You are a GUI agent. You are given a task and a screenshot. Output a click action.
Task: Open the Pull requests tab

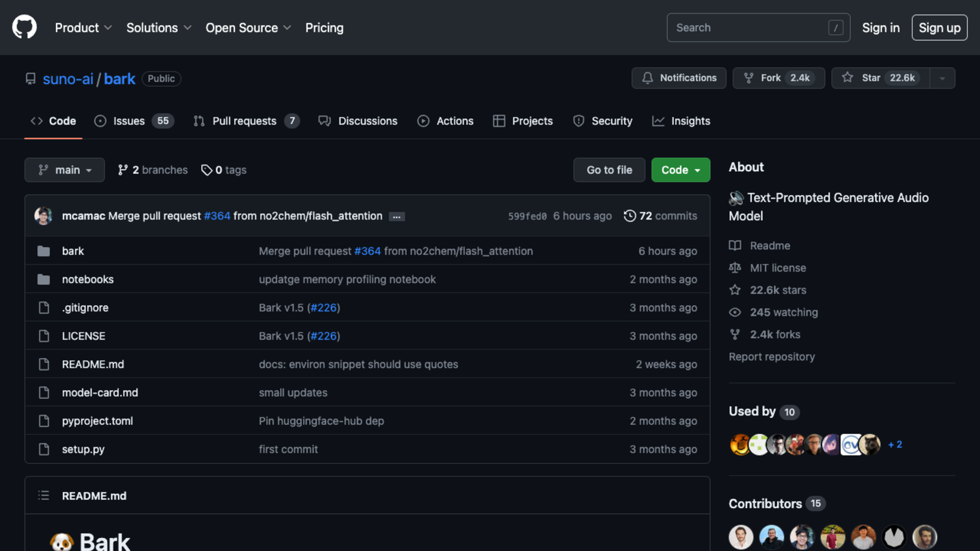247,121
